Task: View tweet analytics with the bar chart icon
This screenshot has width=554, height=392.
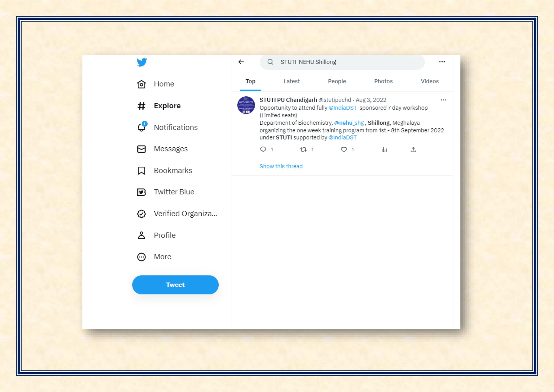Action: (x=384, y=150)
